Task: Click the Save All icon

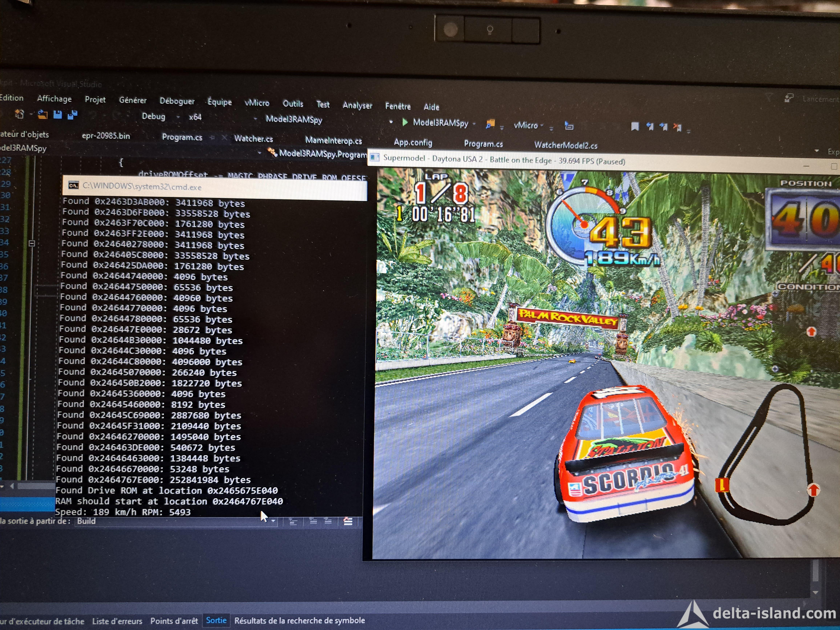Action: click(x=72, y=115)
